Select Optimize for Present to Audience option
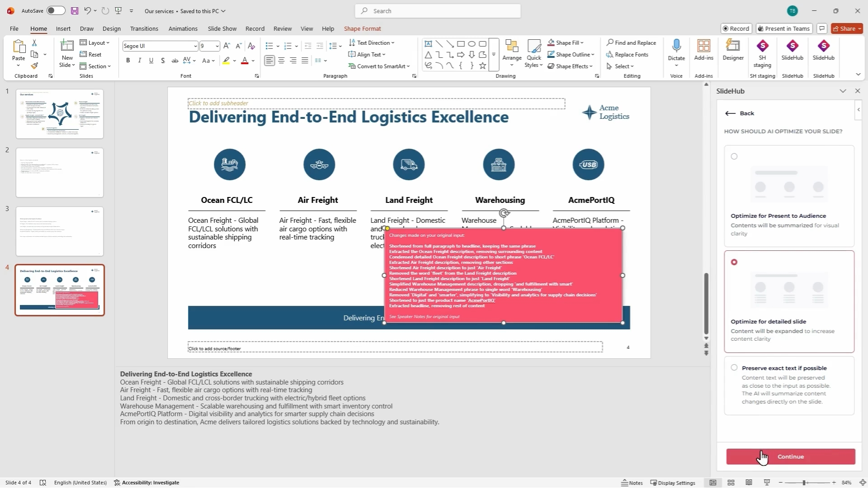 pos(734,157)
